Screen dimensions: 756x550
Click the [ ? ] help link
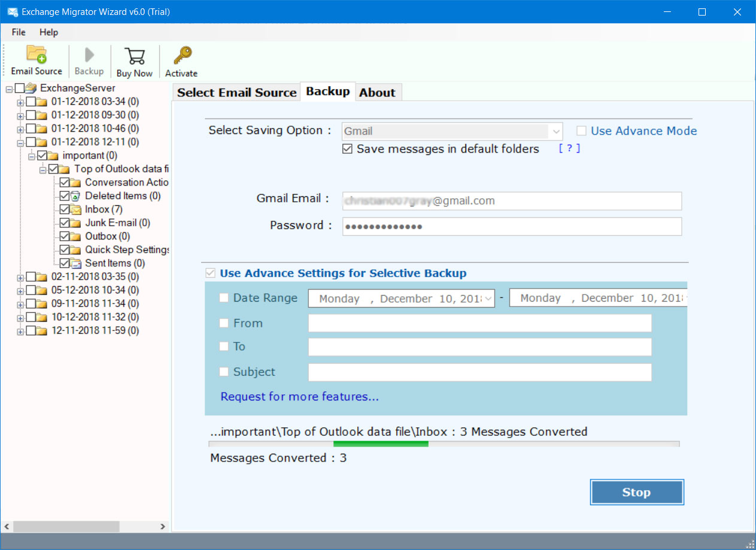tap(569, 148)
